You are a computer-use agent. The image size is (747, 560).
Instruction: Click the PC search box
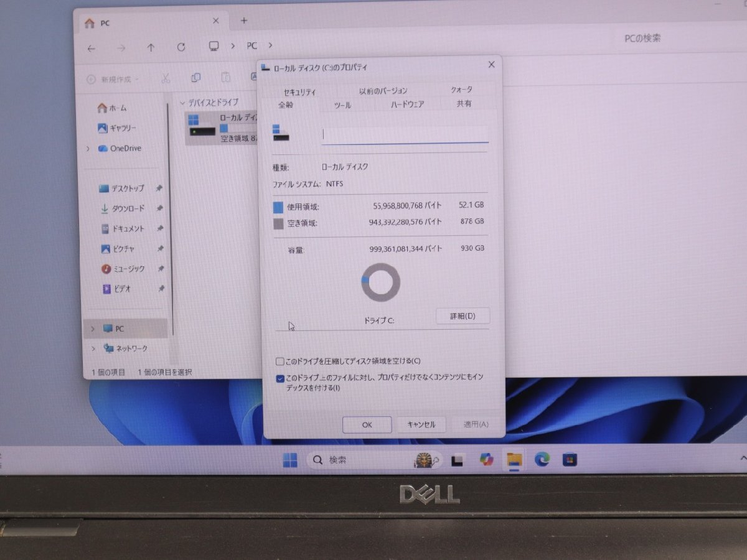[x=682, y=39]
